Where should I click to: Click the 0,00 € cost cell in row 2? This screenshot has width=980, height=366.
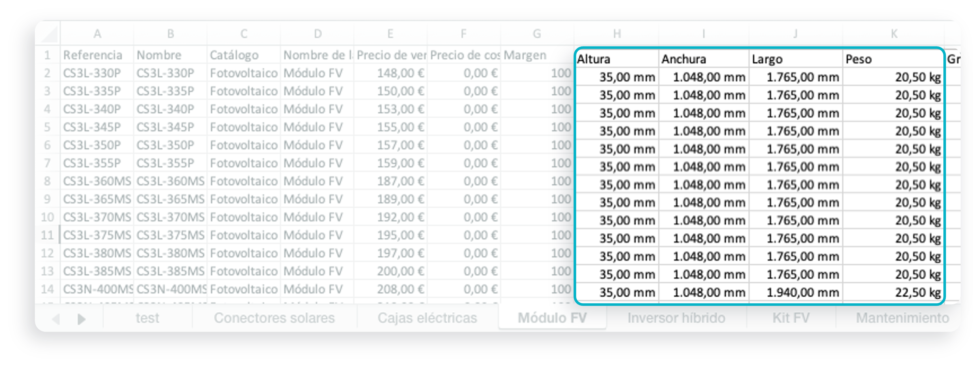(464, 73)
